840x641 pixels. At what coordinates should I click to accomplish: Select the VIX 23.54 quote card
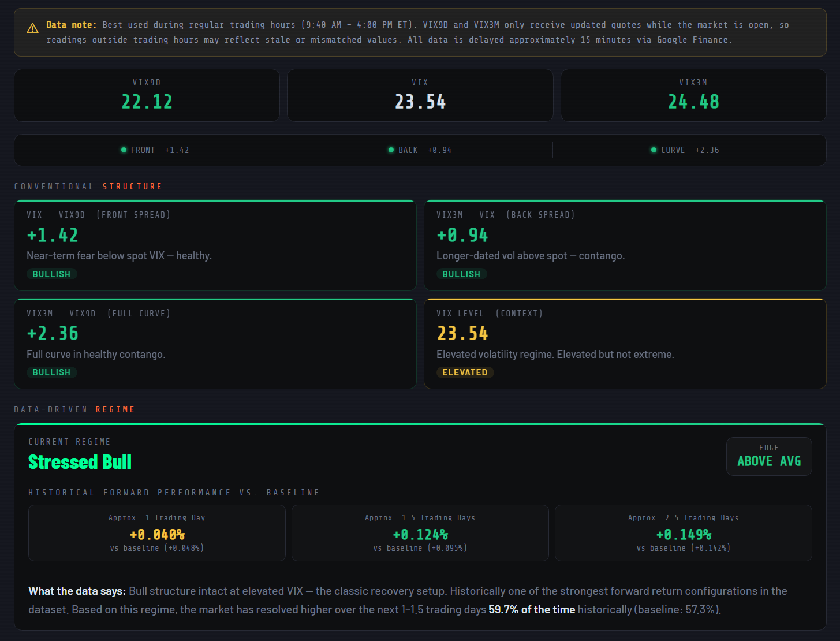pyautogui.click(x=420, y=95)
